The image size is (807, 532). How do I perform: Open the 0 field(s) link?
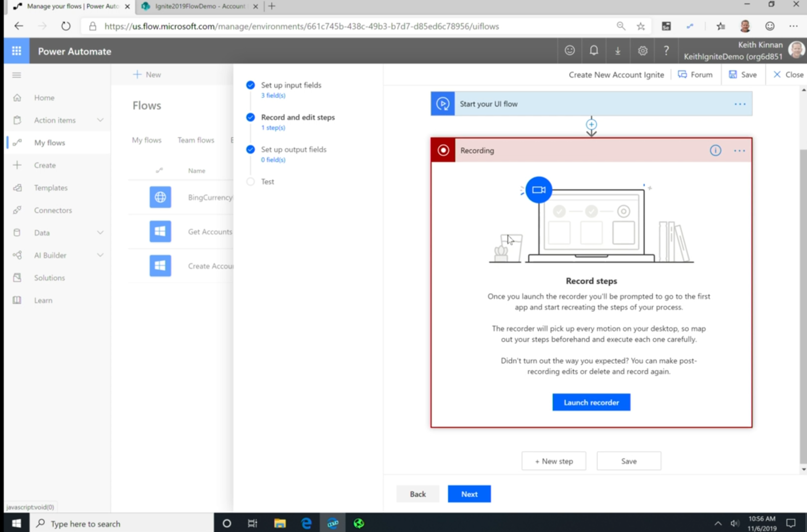tap(273, 160)
